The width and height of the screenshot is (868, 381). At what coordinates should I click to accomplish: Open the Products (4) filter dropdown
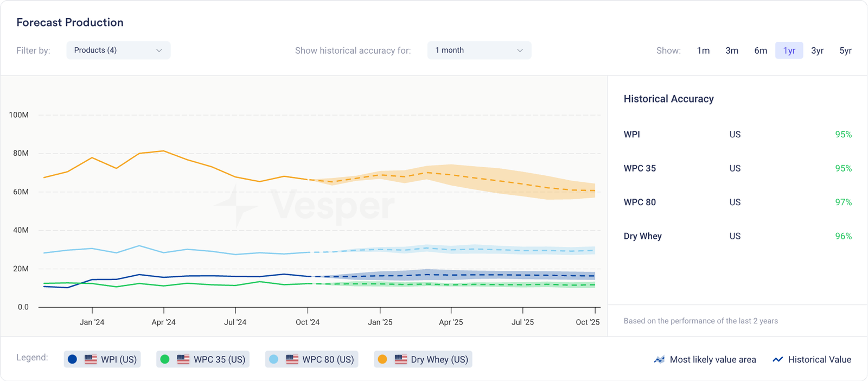(118, 50)
